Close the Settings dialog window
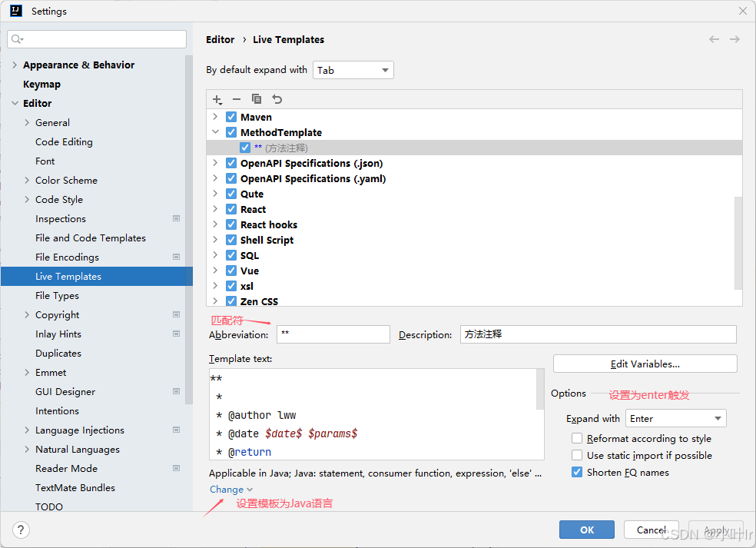The height and width of the screenshot is (548, 756). (742, 11)
